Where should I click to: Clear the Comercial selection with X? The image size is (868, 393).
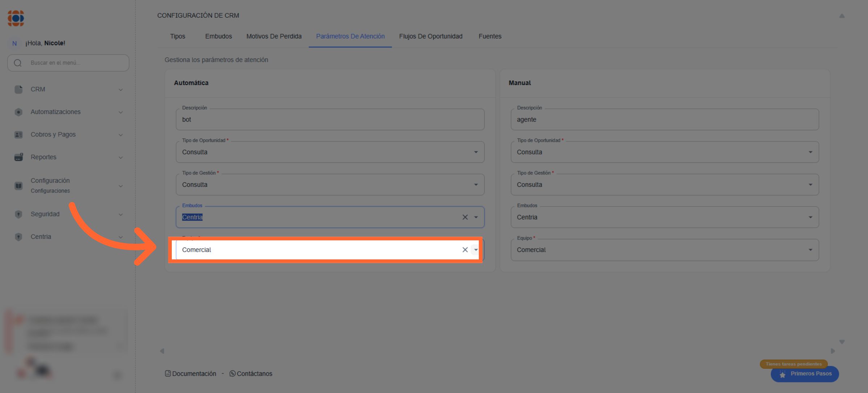click(x=465, y=250)
